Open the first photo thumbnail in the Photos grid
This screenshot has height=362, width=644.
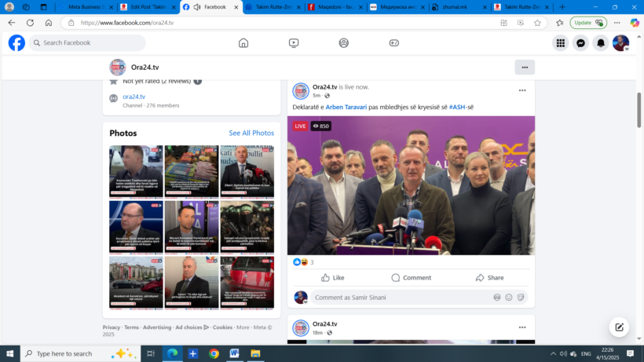pos(136,170)
